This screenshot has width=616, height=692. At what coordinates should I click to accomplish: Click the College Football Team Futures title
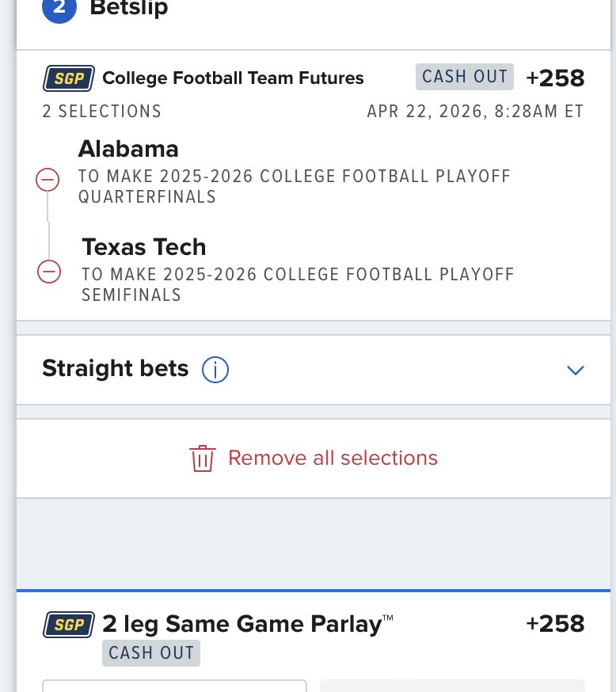point(234,78)
